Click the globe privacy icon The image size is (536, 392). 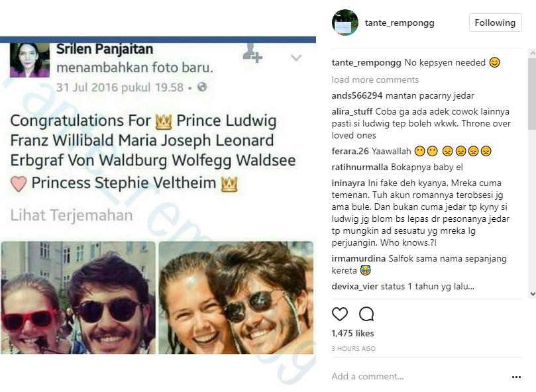point(202,87)
